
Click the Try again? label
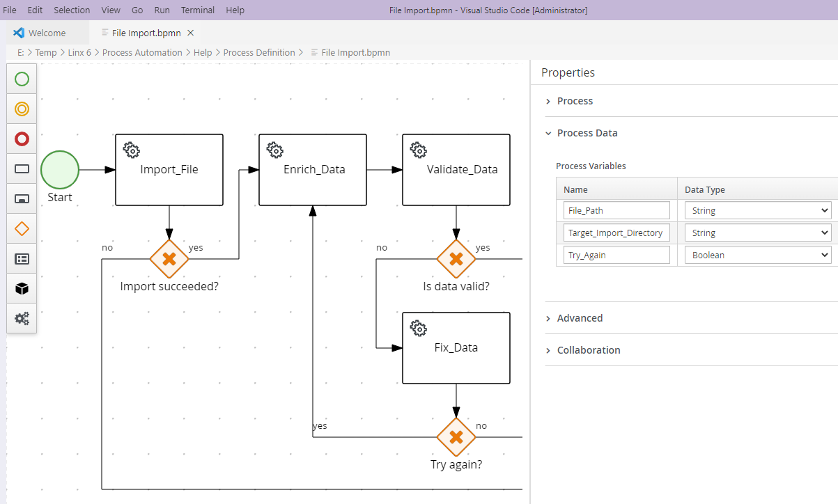coord(456,464)
